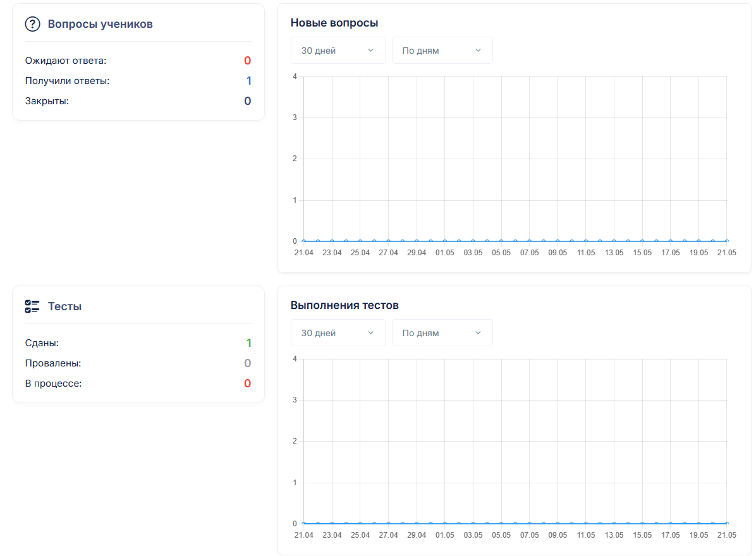This screenshot has width=756, height=556.
Task: Click the Закрыты count value
Action: [247, 101]
